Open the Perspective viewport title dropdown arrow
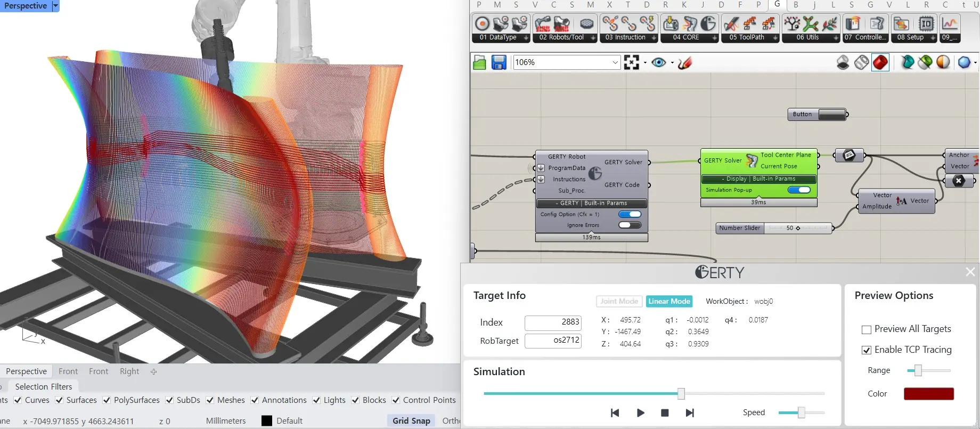This screenshot has height=429, width=980. 55,6
